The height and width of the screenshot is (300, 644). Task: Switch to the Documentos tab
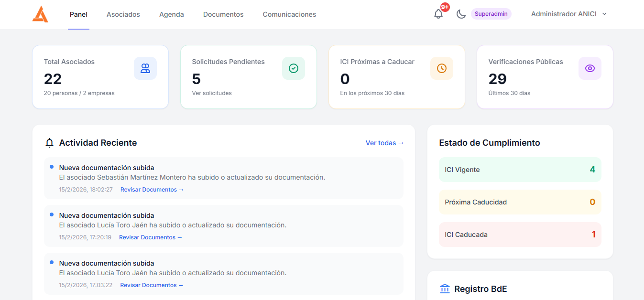click(x=223, y=14)
